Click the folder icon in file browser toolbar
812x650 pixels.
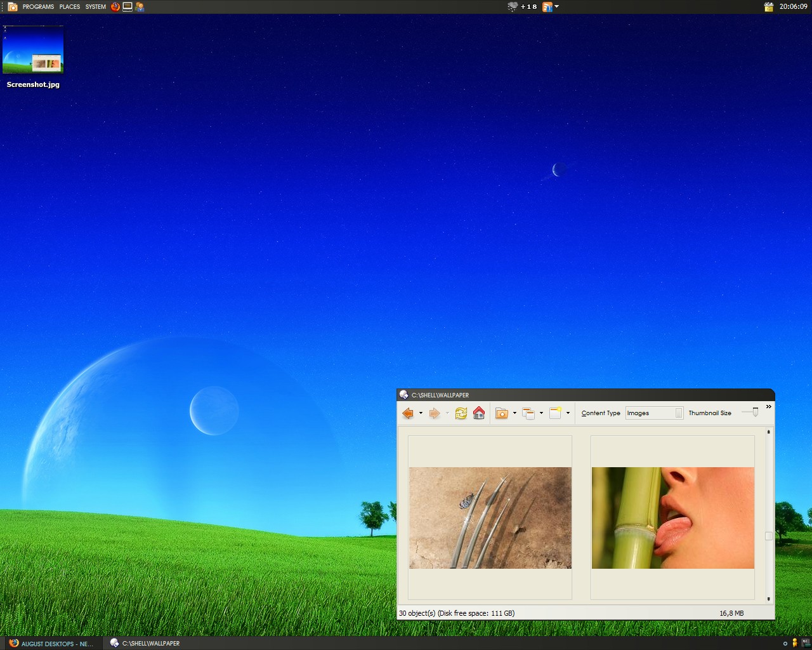click(502, 413)
